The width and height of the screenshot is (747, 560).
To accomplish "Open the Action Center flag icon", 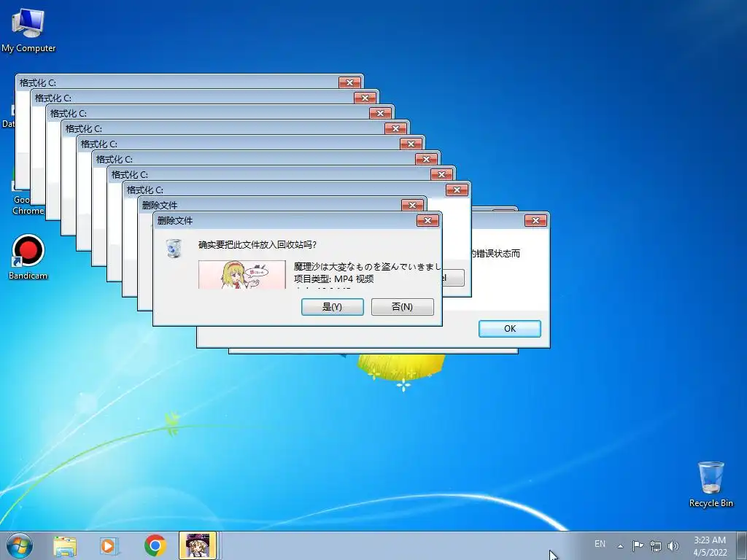I will (638, 545).
